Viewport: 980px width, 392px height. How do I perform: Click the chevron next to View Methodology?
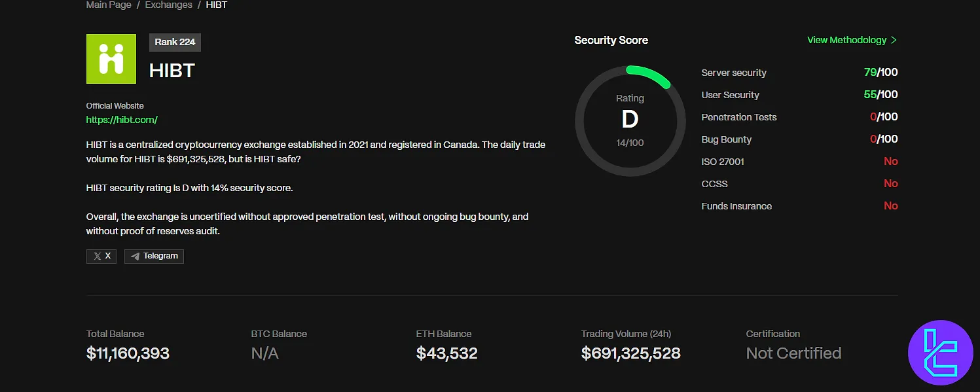tap(894, 40)
